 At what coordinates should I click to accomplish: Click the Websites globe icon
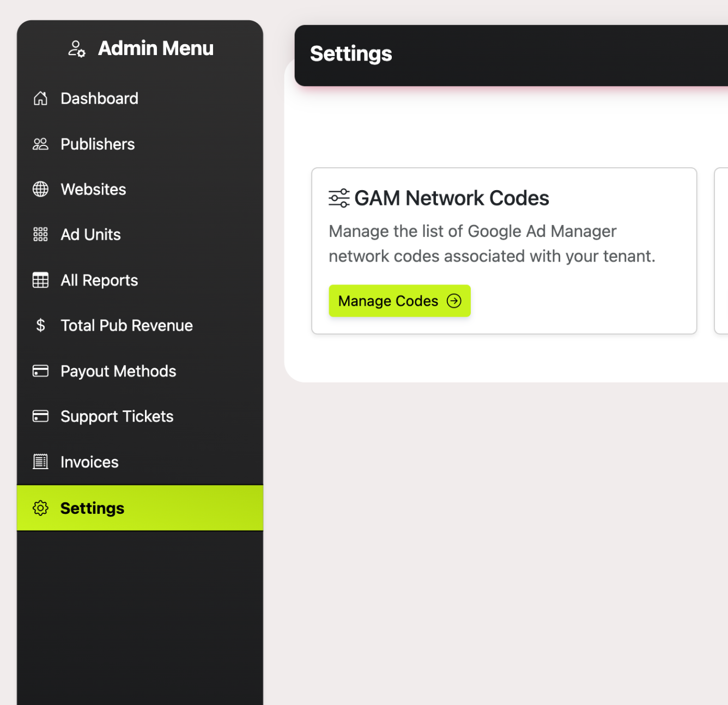tap(40, 189)
